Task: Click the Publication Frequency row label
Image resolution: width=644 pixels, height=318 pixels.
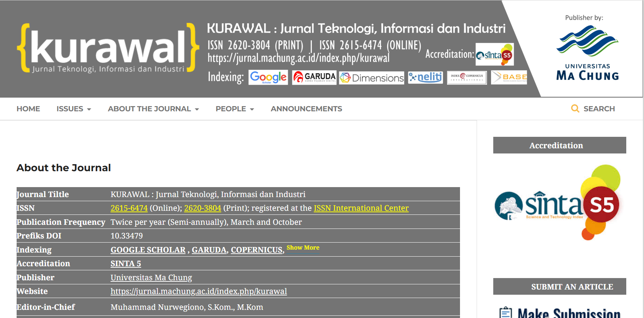Action: [x=61, y=222]
